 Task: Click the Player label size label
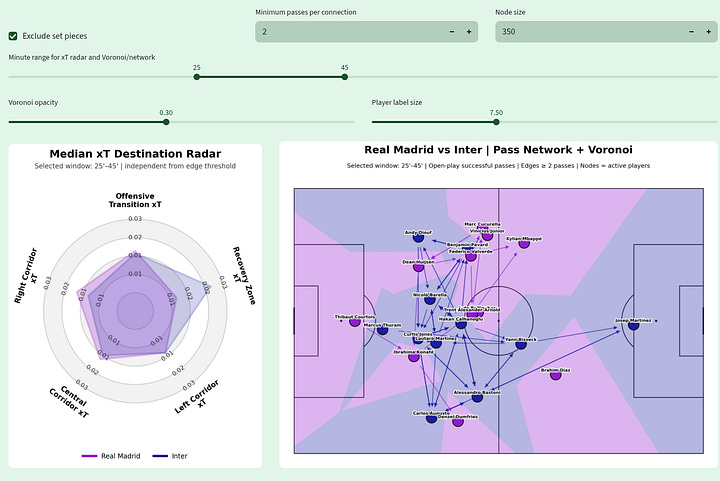pyautogui.click(x=397, y=102)
